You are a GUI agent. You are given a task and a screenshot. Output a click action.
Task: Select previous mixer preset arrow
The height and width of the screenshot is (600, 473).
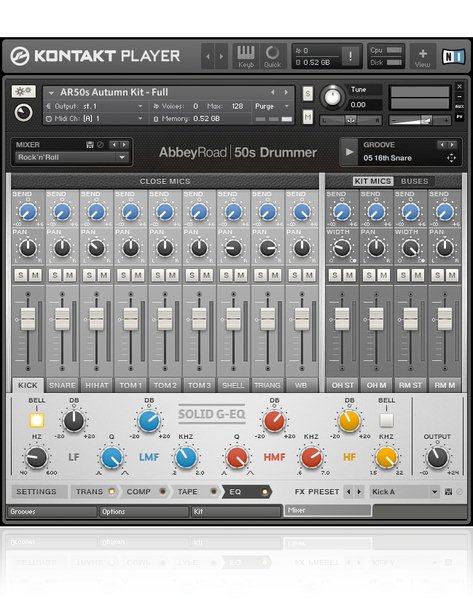click(114, 145)
